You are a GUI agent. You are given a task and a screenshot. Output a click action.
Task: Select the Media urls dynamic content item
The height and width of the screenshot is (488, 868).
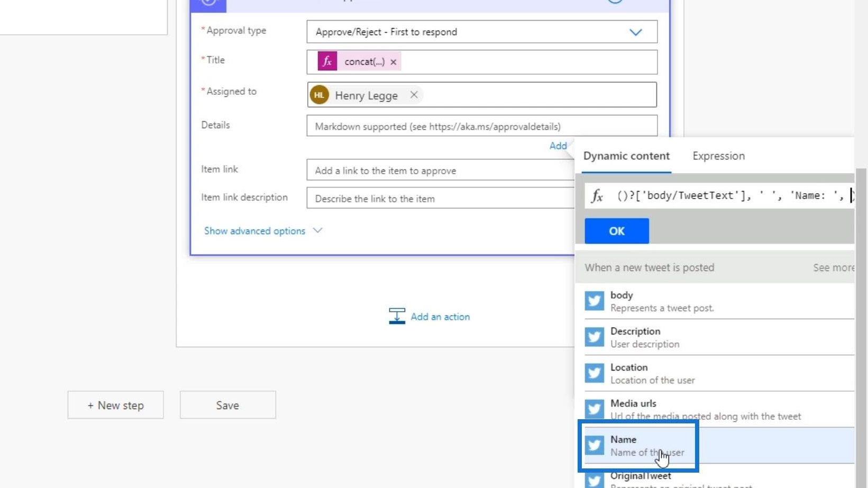pos(719,409)
